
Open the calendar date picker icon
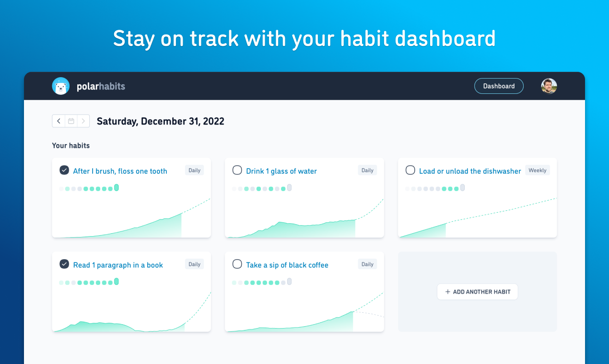point(71,121)
